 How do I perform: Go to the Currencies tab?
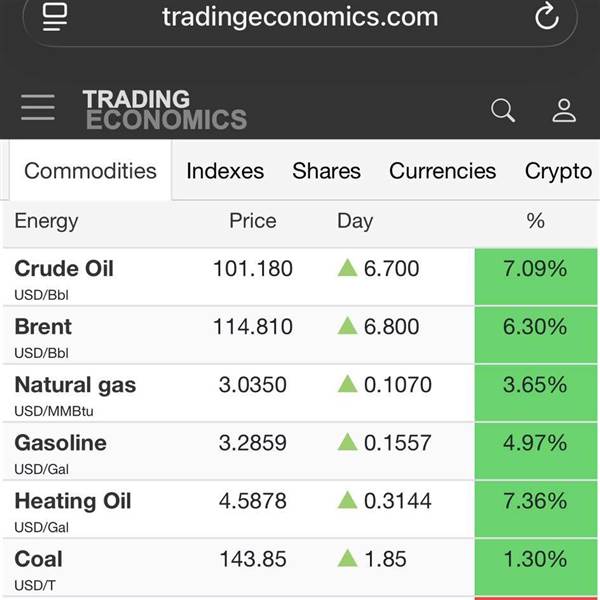tap(442, 171)
